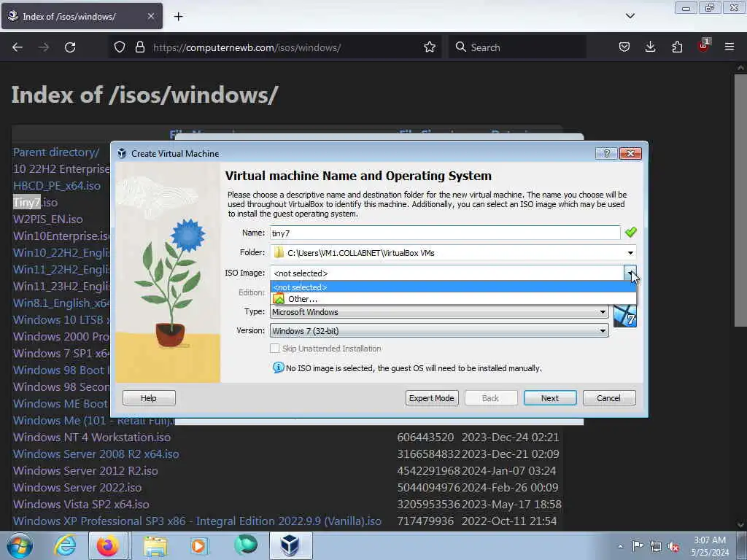This screenshot has width=747, height=560.
Task: Choose Other... in the ISO list
Action: click(453, 299)
